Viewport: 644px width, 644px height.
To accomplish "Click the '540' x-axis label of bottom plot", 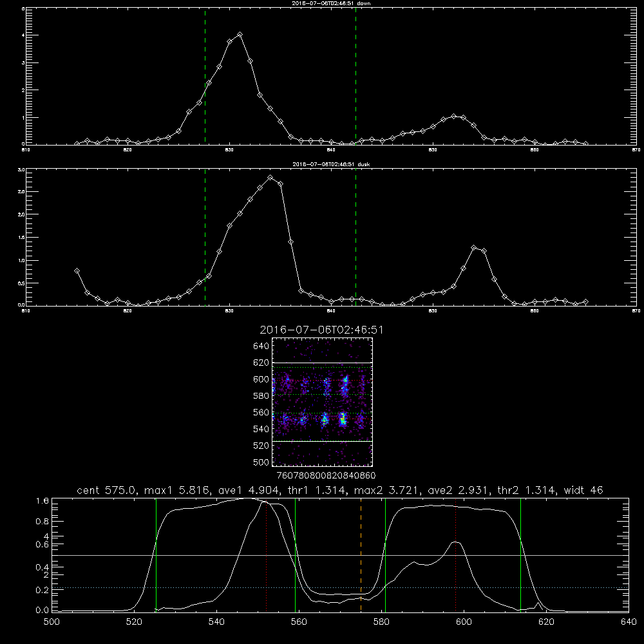I will pyautogui.click(x=216, y=622).
